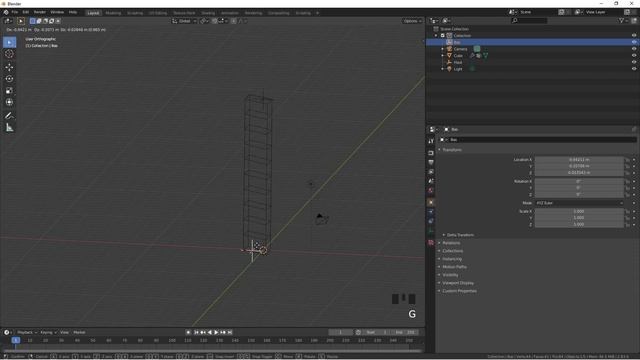This screenshot has height=360, width=640.
Task: Select the Scale tool
Action: click(9, 91)
